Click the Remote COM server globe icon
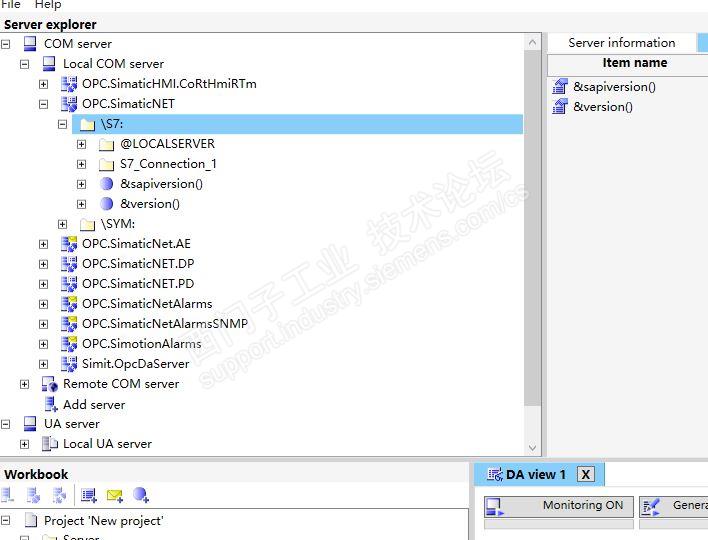 (50, 384)
